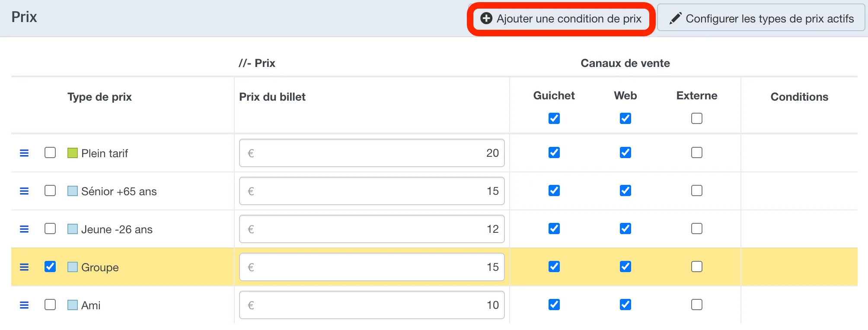868x330 pixels.
Task: Click the drag handle icon for Sénior +65 ans
Action: (x=24, y=191)
